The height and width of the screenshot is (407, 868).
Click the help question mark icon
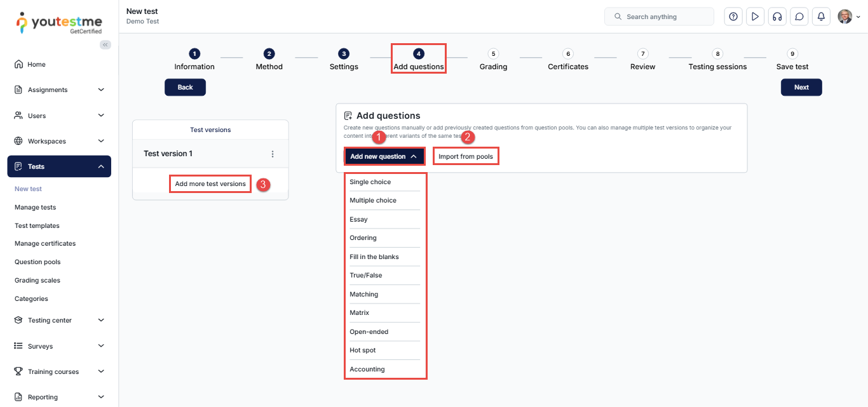point(733,17)
